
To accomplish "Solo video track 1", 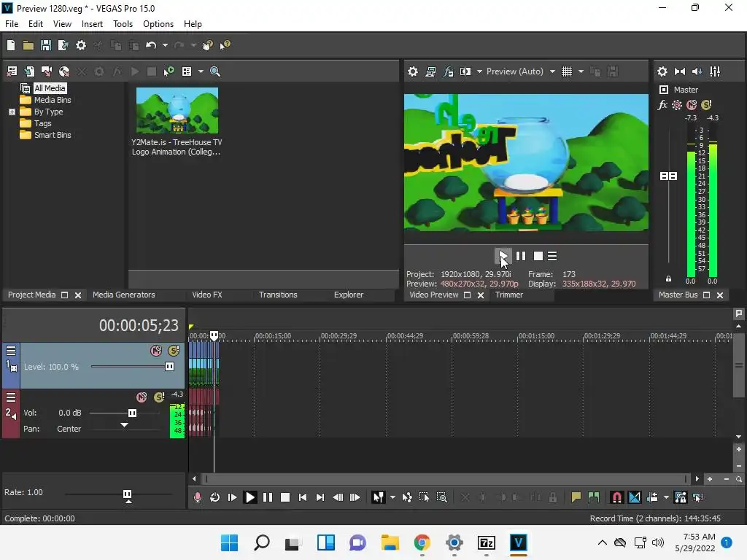I will coord(174,351).
